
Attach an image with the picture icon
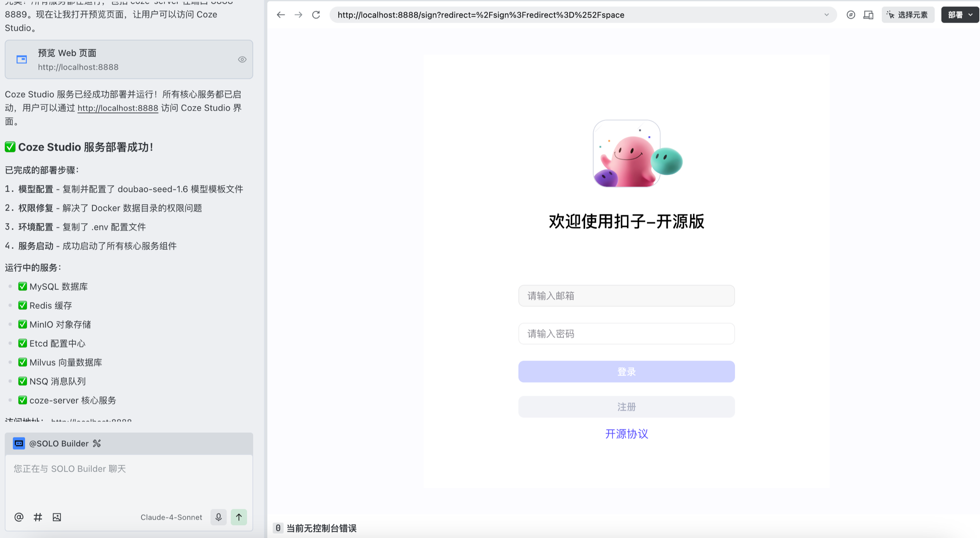tap(57, 517)
